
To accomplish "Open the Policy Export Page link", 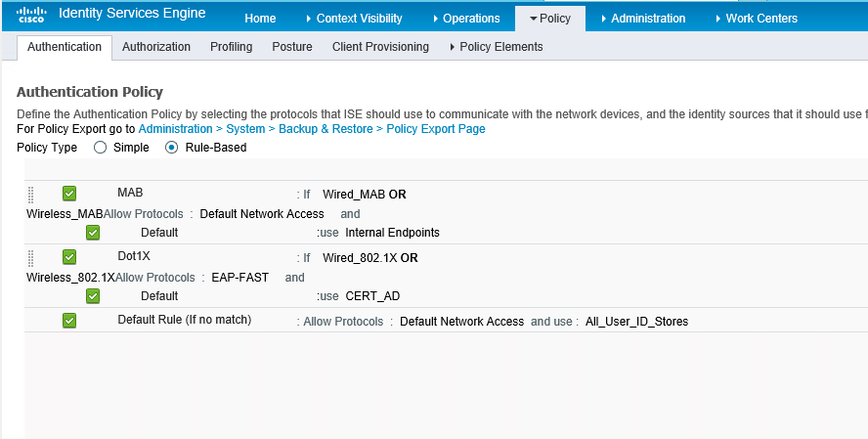I will 436,129.
